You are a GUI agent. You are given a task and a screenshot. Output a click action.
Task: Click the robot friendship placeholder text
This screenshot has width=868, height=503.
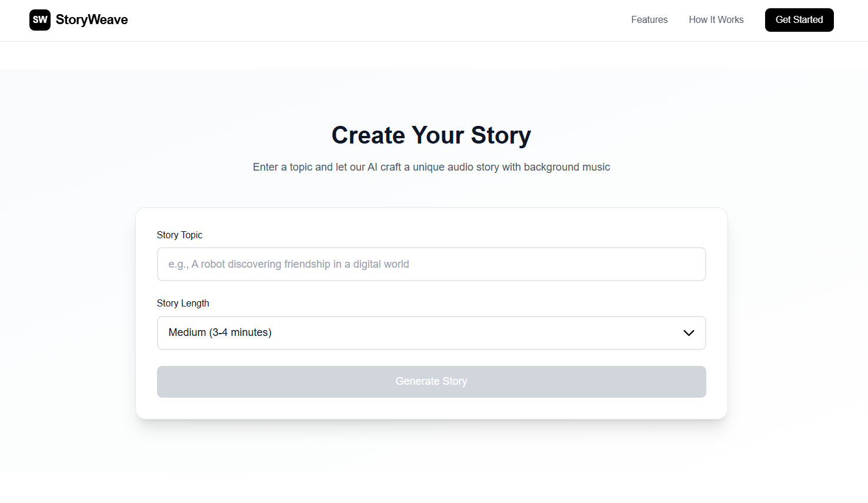tap(289, 264)
